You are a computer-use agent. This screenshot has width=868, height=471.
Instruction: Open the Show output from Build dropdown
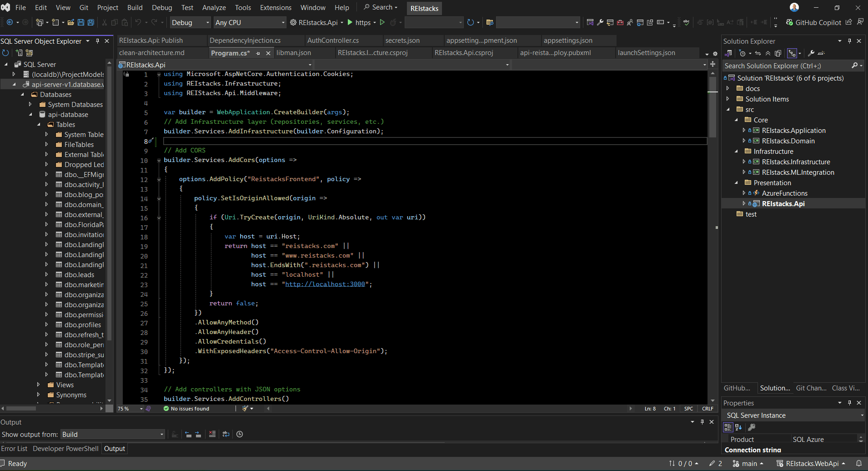113,434
